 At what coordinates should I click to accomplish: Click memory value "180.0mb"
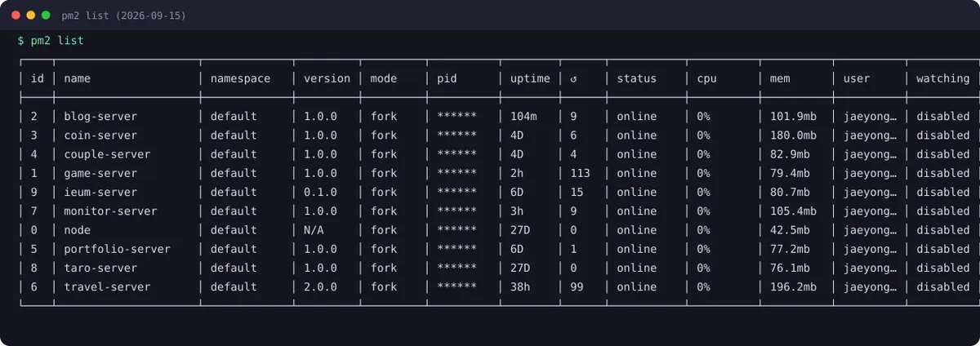pyautogui.click(x=793, y=135)
